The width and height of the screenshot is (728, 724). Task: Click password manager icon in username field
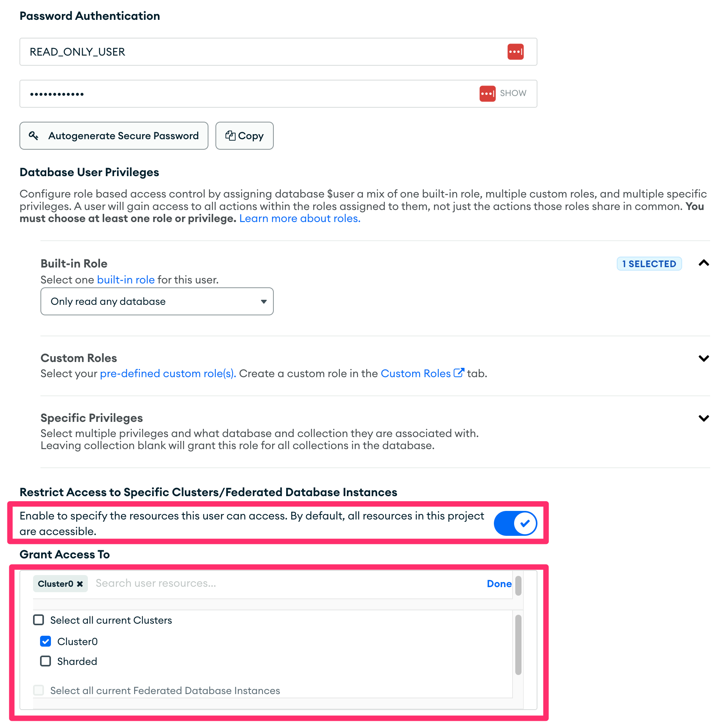tap(515, 52)
